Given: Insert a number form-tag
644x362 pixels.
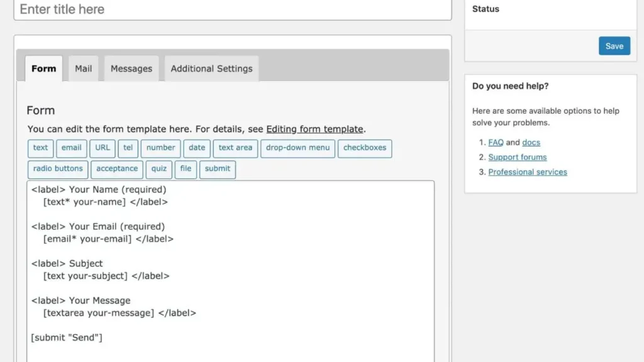Looking at the screenshot, I should [x=160, y=148].
